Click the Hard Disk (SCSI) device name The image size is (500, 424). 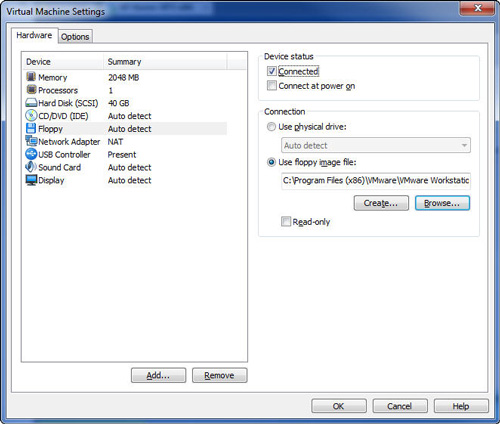tap(68, 103)
